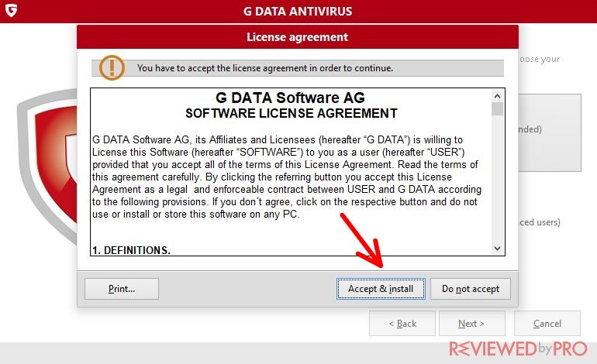Click the license scrollbar thumb
The width and height of the screenshot is (597, 364).
497,108
